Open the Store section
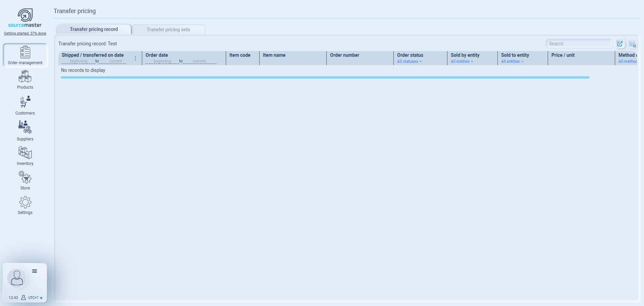Viewport: 644px width, 306px height. pyautogui.click(x=25, y=177)
